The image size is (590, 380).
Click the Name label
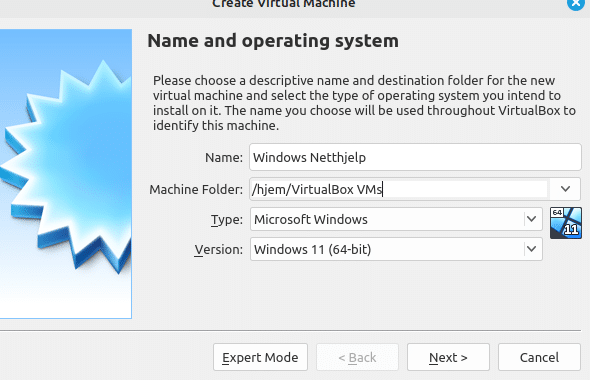224,157
